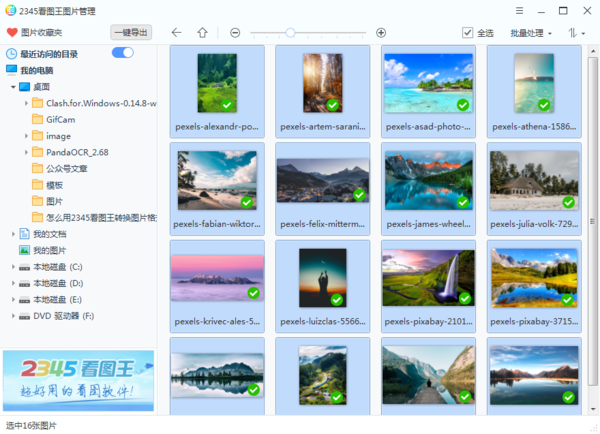Click the zoom out minus icon
The width and height of the screenshot is (600, 434).
point(235,33)
